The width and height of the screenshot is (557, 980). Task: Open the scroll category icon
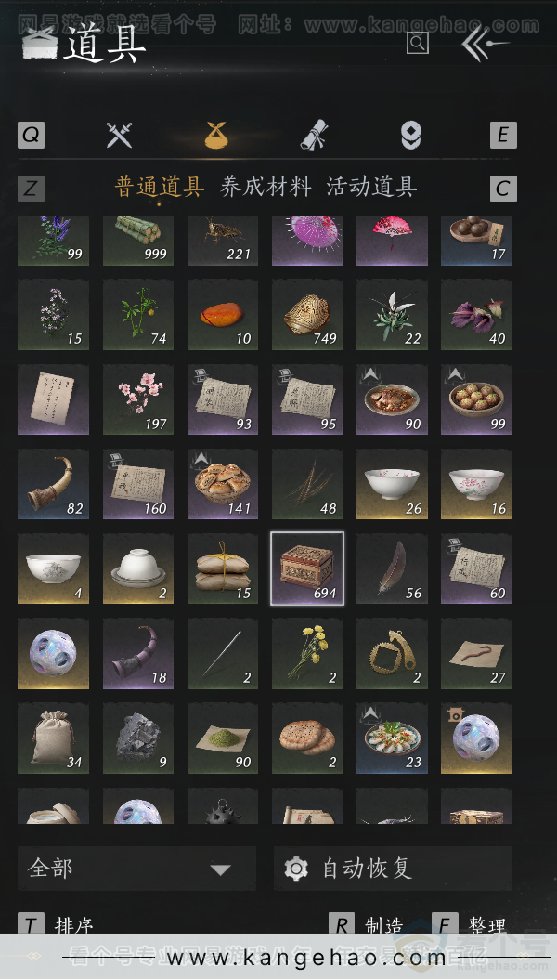pyautogui.click(x=314, y=135)
